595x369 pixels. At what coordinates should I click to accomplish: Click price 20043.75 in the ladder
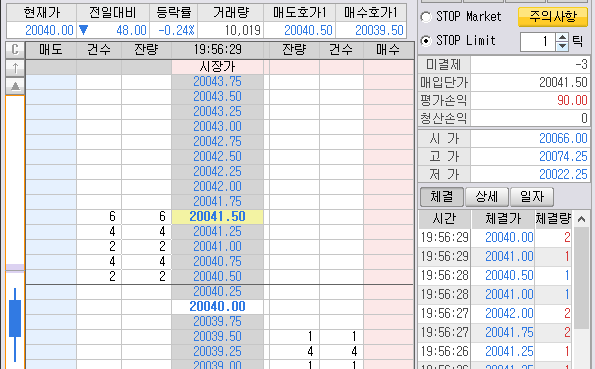tap(217, 82)
